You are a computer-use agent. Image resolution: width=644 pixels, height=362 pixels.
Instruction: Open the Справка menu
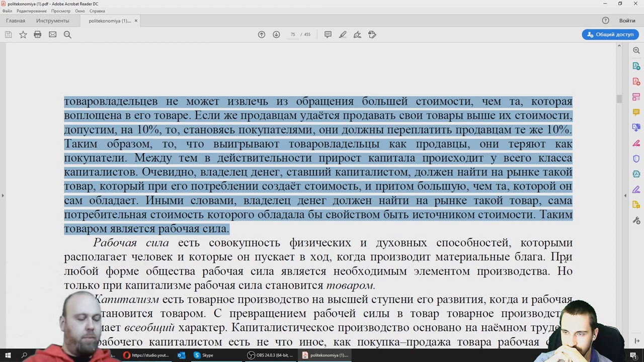click(x=97, y=11)
